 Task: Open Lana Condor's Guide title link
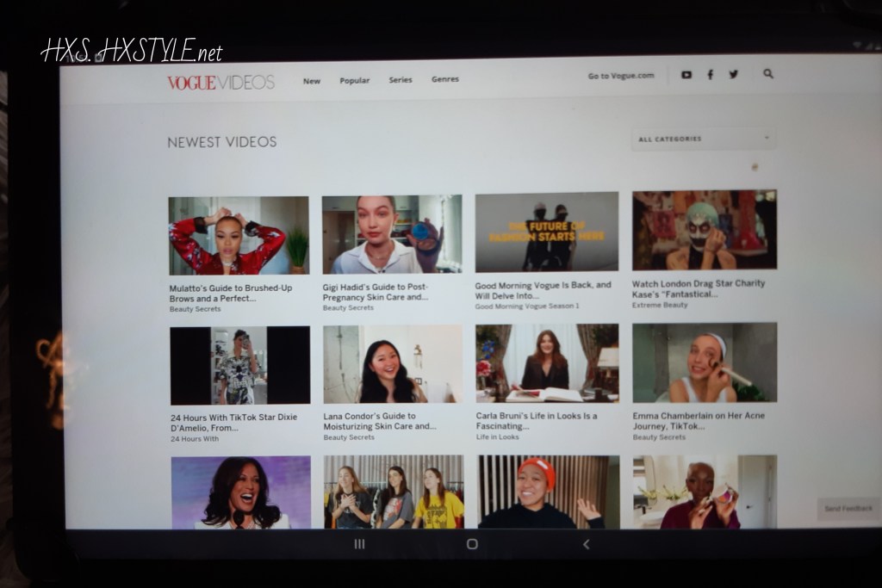pos(380,421)
